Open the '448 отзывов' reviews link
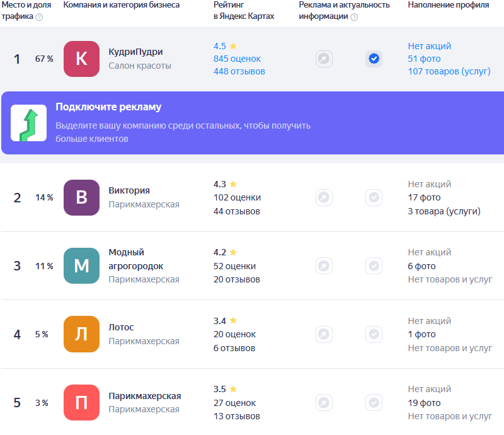This screenshot has width=504, height=435. pos(239,71)
